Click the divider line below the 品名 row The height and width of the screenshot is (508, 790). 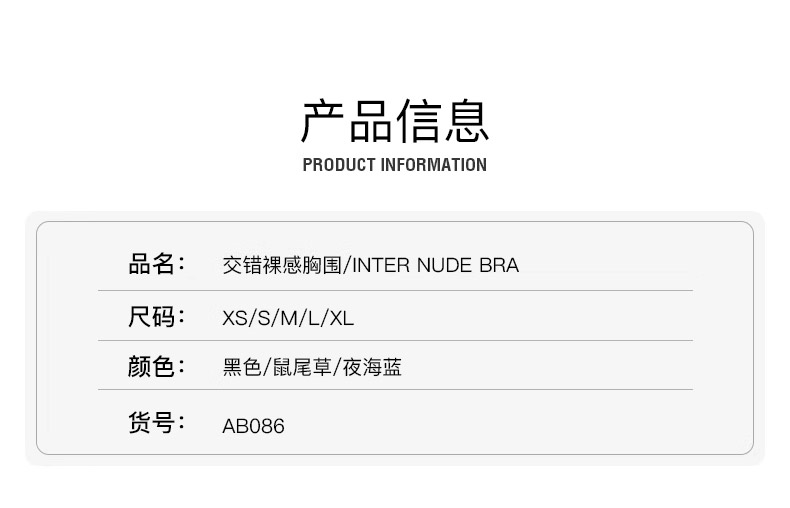(x=395, y=291)
